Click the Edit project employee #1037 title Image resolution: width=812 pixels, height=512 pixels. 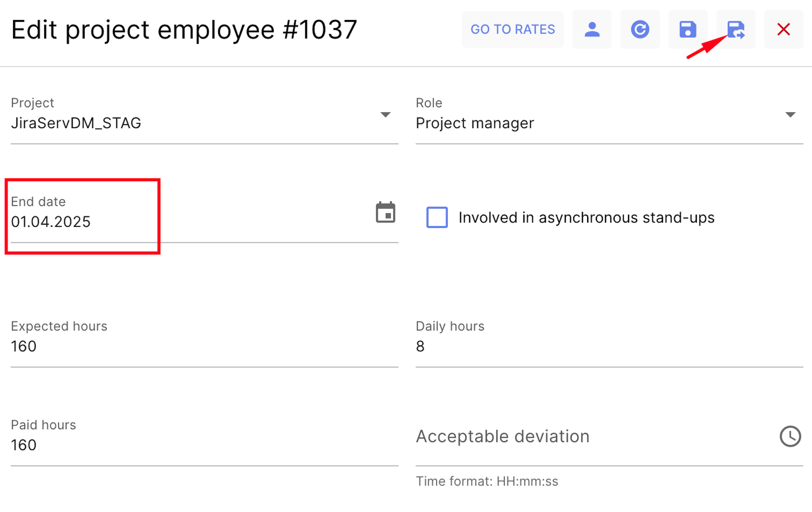point(184,30)
